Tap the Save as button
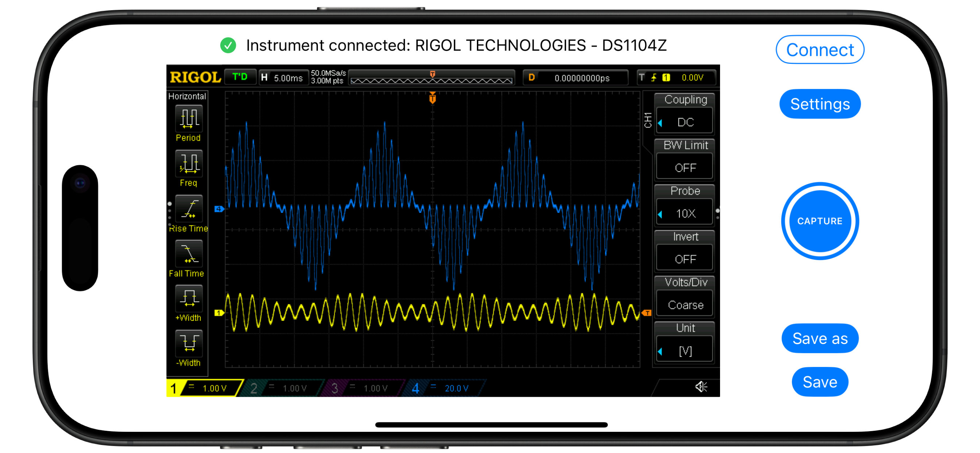 click(820, 338)
